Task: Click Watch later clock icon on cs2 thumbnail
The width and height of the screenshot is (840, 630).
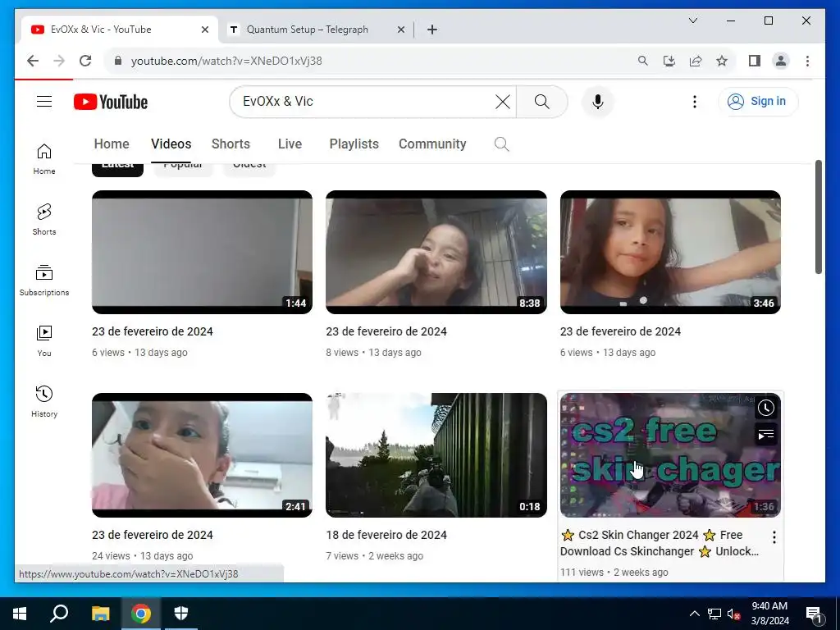Action: point(765,409)
